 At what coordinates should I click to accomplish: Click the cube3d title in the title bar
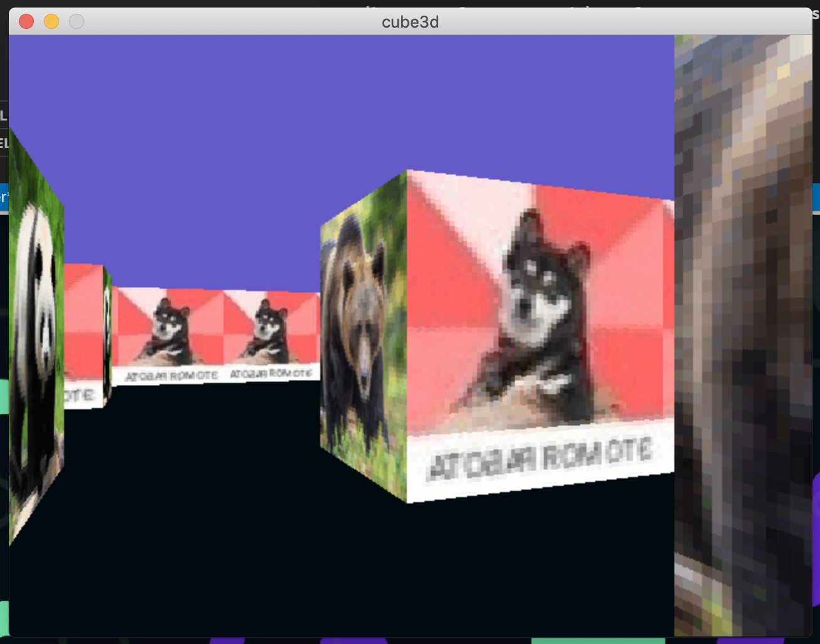coord(410,22)
